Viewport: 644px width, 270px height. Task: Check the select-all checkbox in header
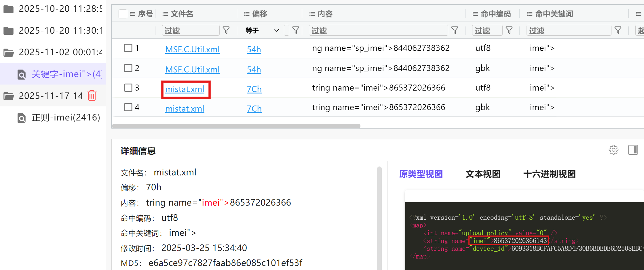[x=123, y=14]
